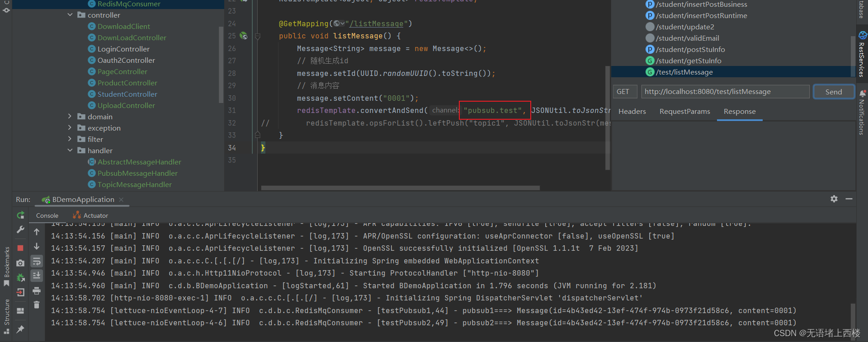The image size is (868, 342).
Task: Open the Notifications side panel
Action: click(x=862, y=112)
